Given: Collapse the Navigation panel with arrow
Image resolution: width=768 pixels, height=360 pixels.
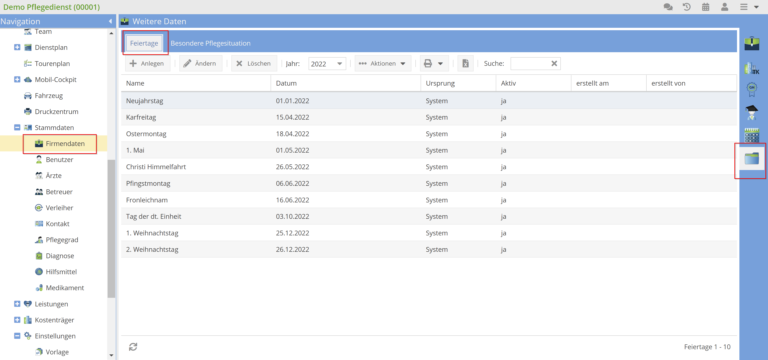Looking at the screenshot, I should [x=110, y=22].
